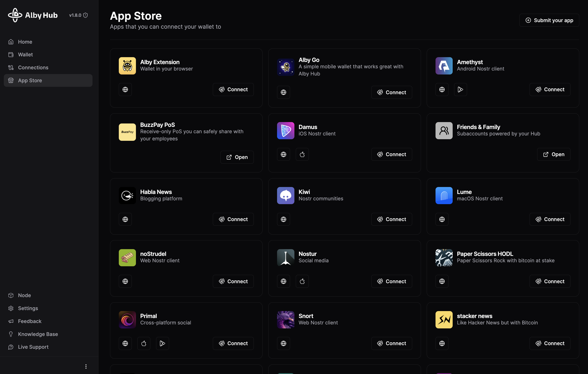Connect the Primal app
The height and width of the screenshot is (374, 588).
pyautogui.click(x=233, y=344)
